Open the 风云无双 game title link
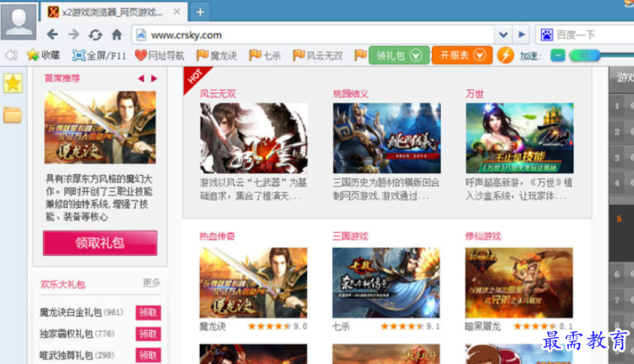This screenshot has width=634, height=364. [x=218, y=94]
